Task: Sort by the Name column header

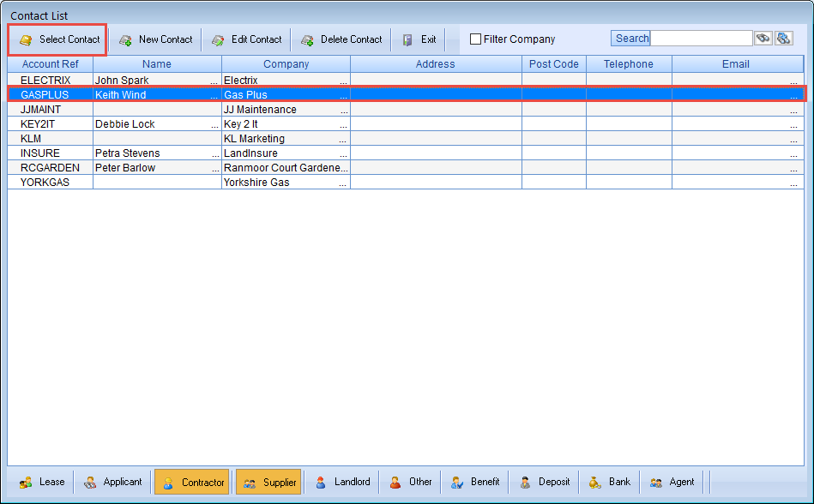Action: coord(157,64)
